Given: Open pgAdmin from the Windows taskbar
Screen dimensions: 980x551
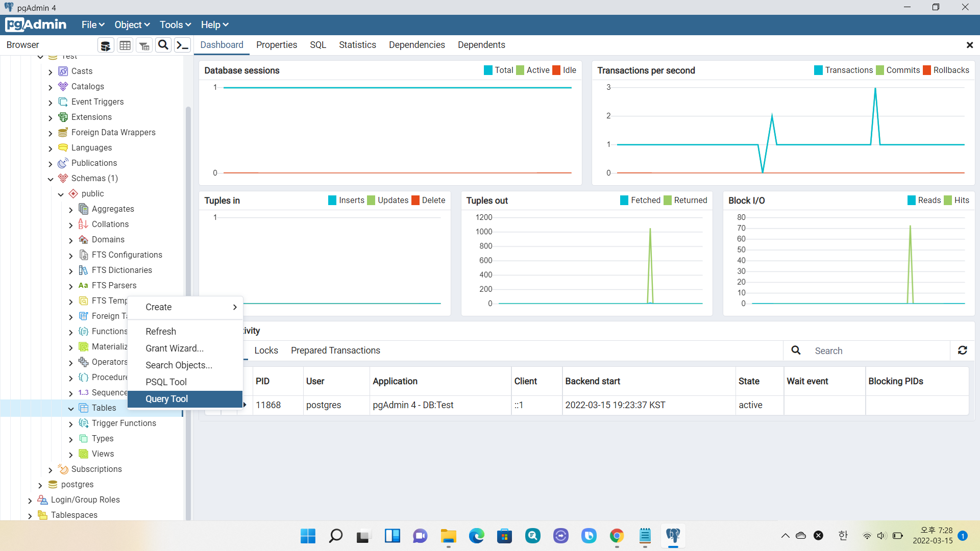Looking at the screenshot, I should 673,536.
